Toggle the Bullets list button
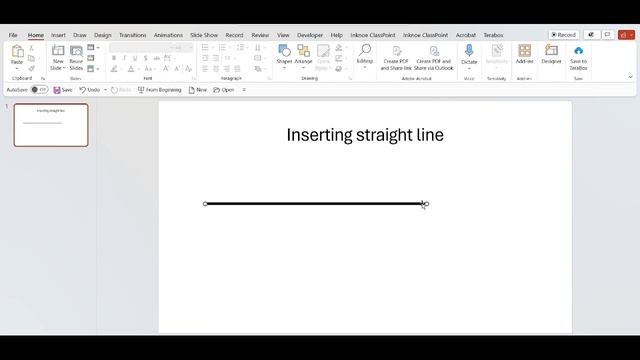Screen dimensions: 640x360 click(x=205, y=48)
